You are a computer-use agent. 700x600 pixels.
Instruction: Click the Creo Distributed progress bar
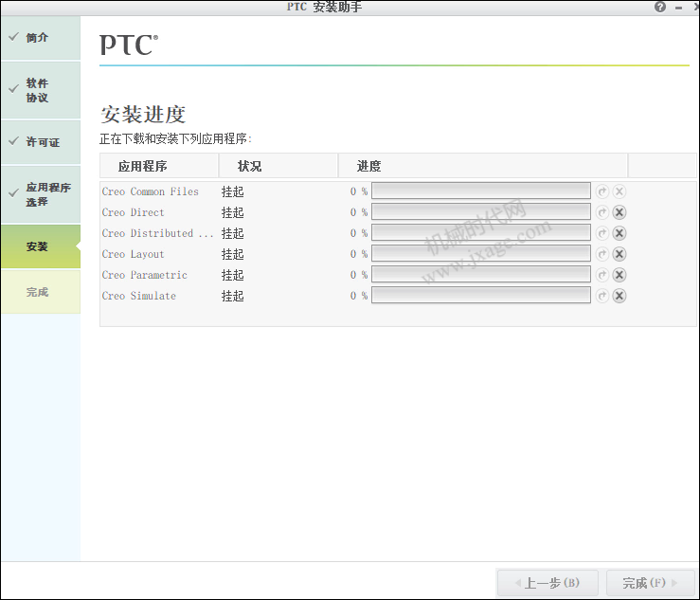[481, 233]
